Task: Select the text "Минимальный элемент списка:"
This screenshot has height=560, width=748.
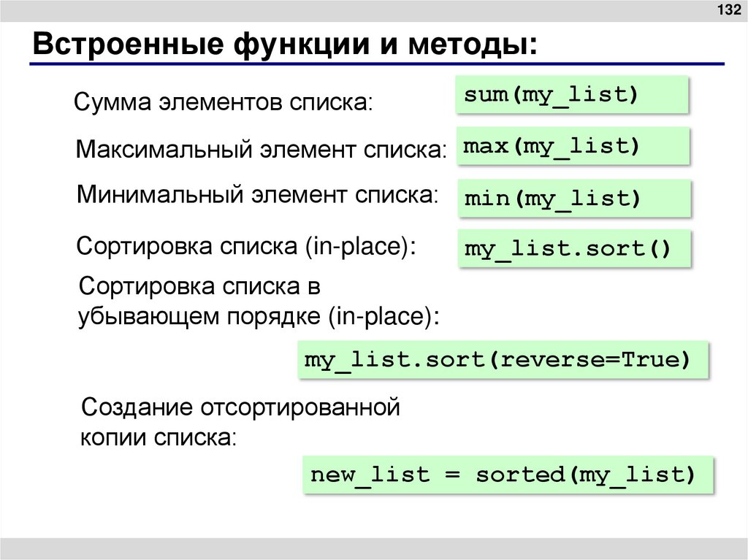Action: coord(258,195)
